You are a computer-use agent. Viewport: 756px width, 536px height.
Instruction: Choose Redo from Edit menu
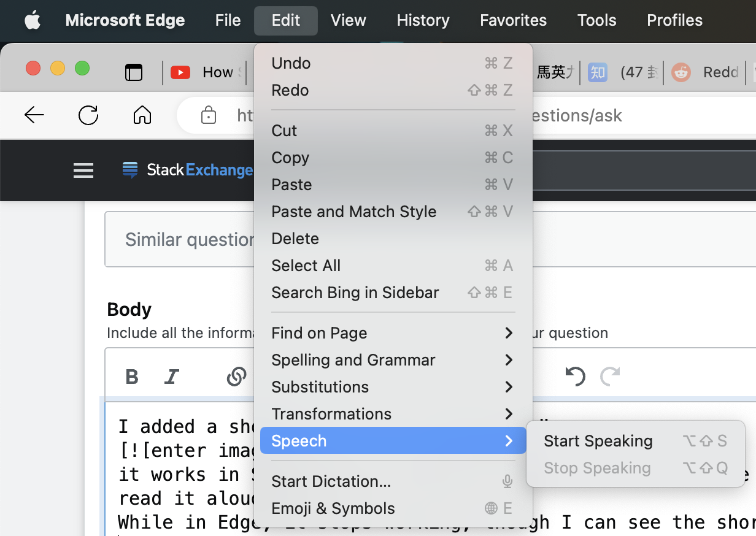coord(393,90)
